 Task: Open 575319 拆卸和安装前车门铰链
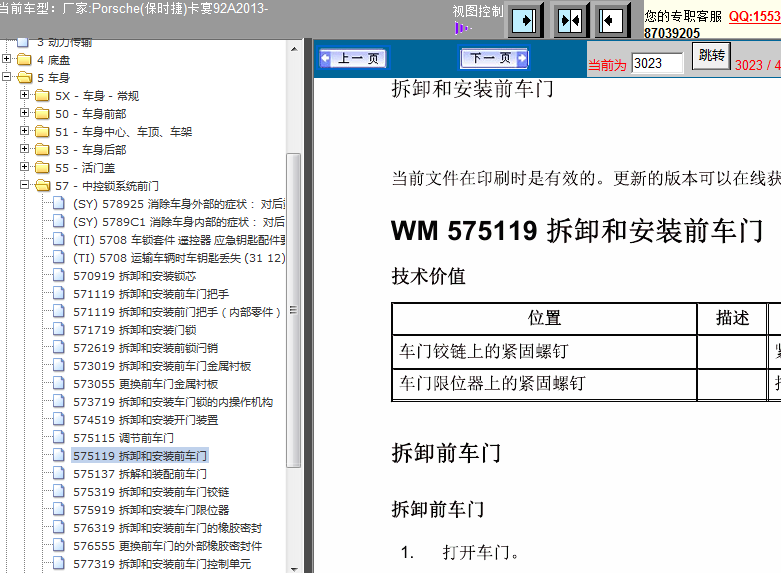[x=151, y=492]
